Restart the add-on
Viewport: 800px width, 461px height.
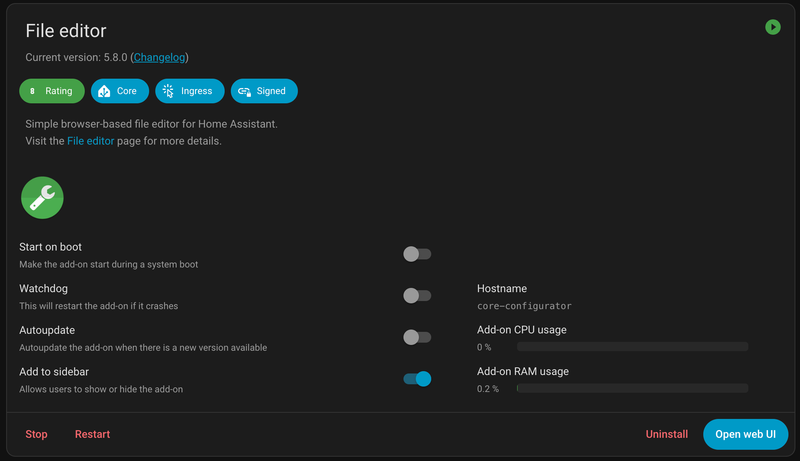click(92, 434)
